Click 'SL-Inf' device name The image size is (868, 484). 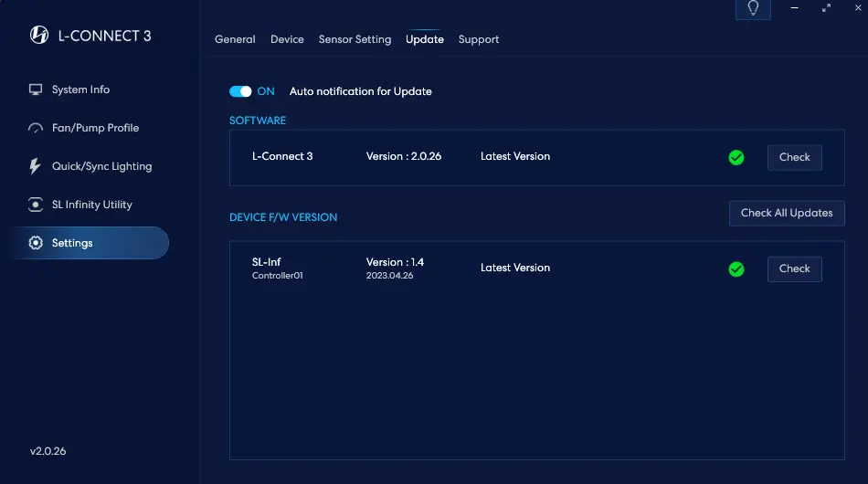pyautogui.click(x=266, y=262)
